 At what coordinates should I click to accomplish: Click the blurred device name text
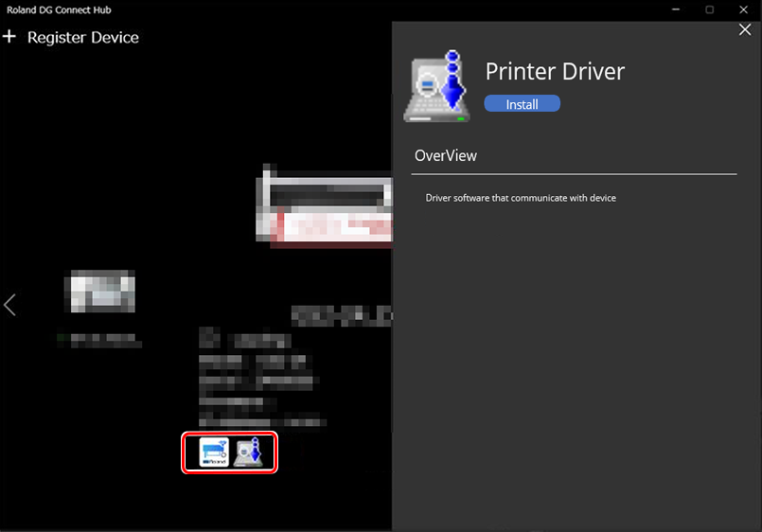click(x=341, y=312)
